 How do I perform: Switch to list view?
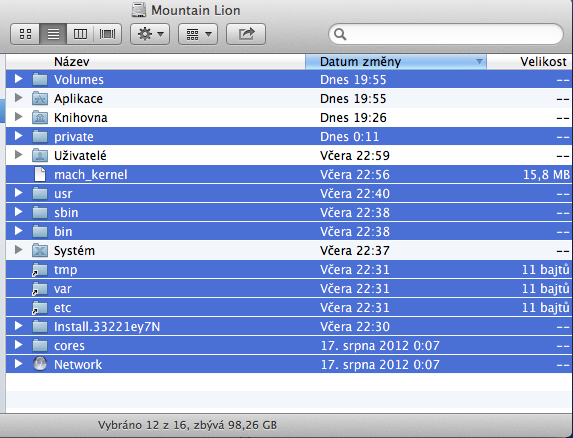point(53,34)
